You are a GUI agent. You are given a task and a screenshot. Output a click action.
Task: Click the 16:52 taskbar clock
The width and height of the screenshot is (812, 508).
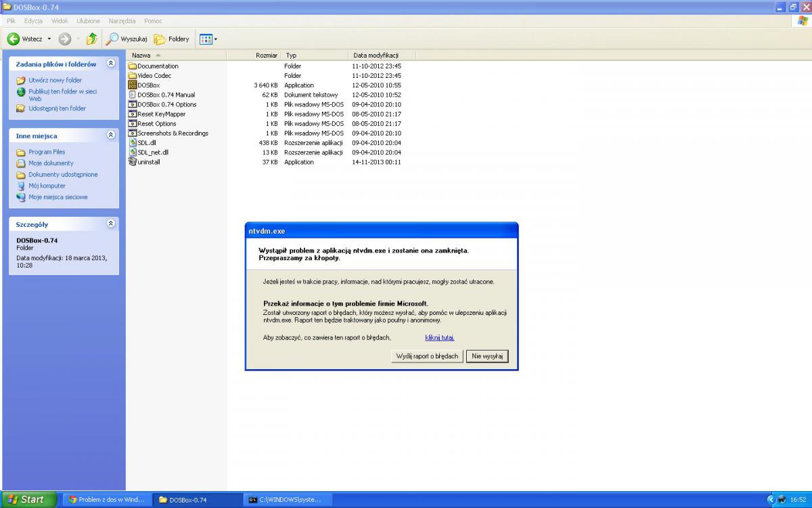pos(798,500)
